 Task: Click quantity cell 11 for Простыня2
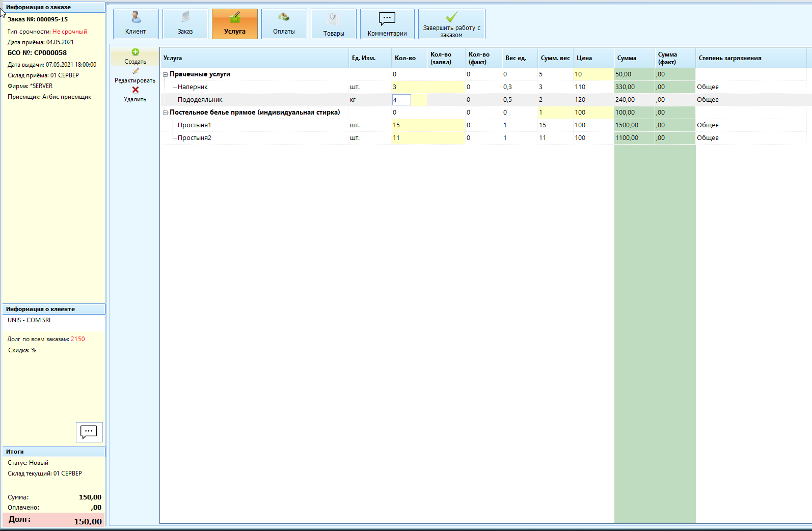tap(409, 138)
